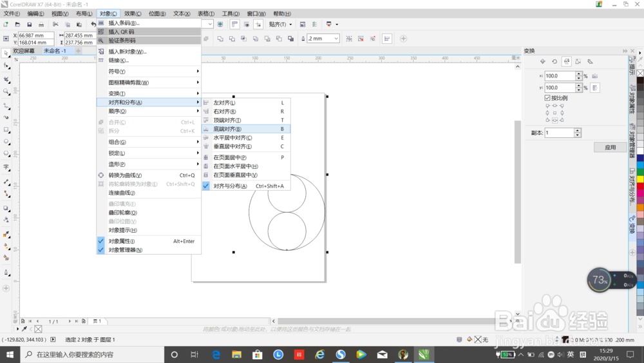Open the outline width .2 mm dropdown
Screen dimensions: 644x363
click(x=336, y=39)
